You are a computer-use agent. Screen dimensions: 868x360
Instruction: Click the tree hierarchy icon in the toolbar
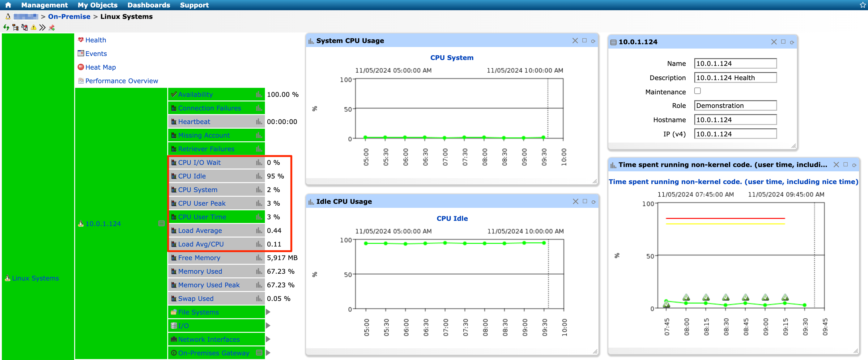point(15,28)
